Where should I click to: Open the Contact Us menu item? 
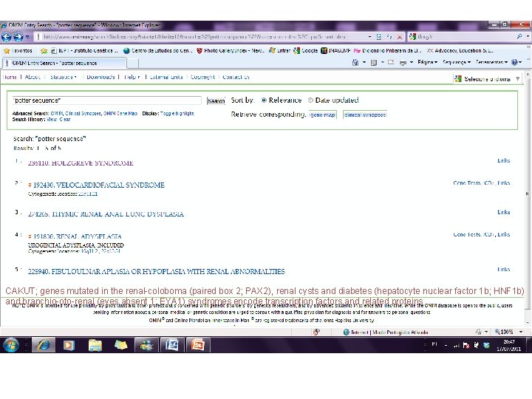click(236, 77)
